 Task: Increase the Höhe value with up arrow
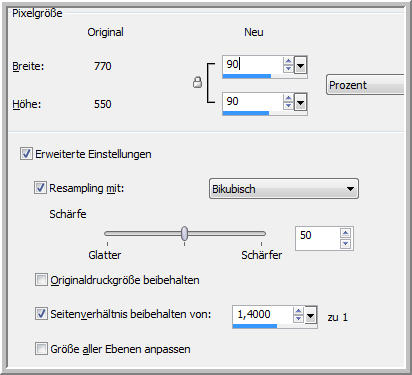[x=288, y=98]
